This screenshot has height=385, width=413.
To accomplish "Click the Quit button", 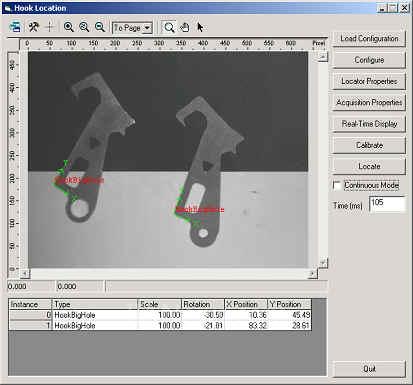I will tap(369, 369).
